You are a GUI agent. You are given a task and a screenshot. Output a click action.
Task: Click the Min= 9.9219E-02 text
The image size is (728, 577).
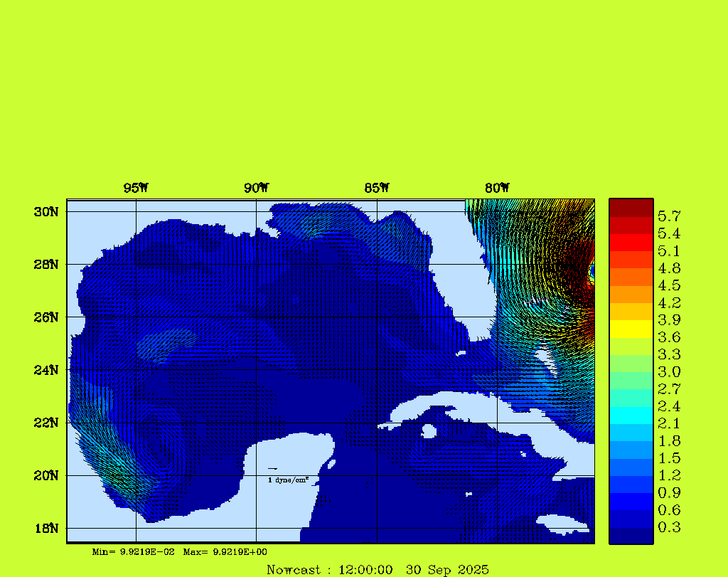(x=133, y=552)
